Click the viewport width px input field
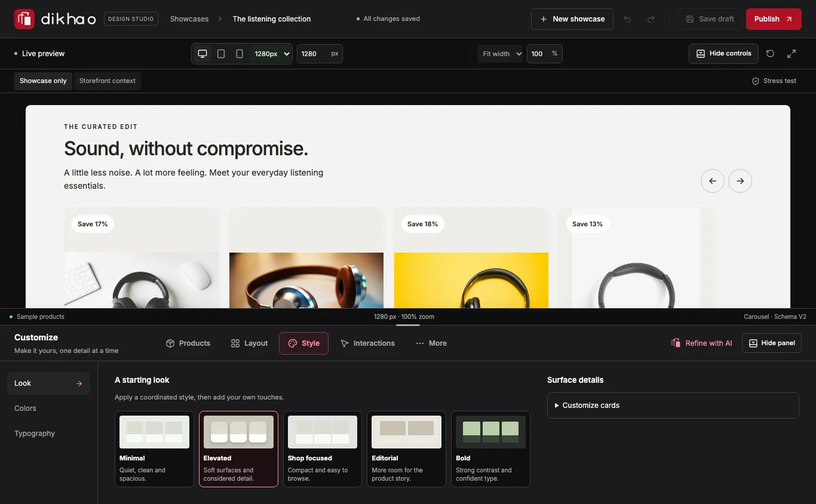 click(x=320, y=54)
